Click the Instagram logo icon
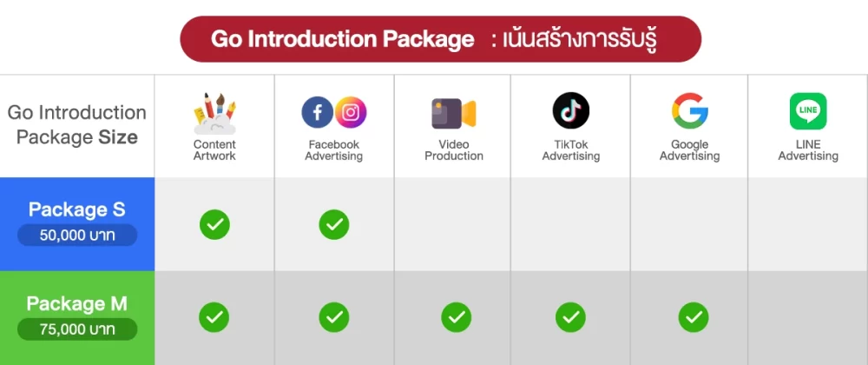The width and height of the screenshot is (868, 365). pyautogui.click(x=351, y=112)
